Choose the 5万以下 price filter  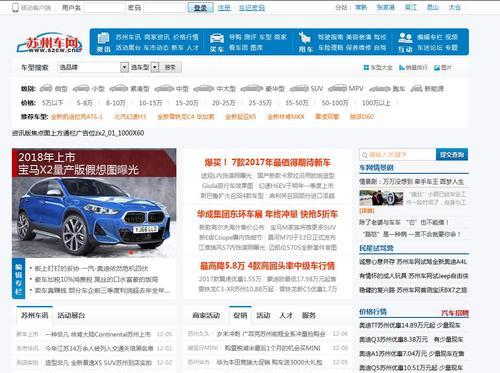pyautogui.click(x=52, y=103)
